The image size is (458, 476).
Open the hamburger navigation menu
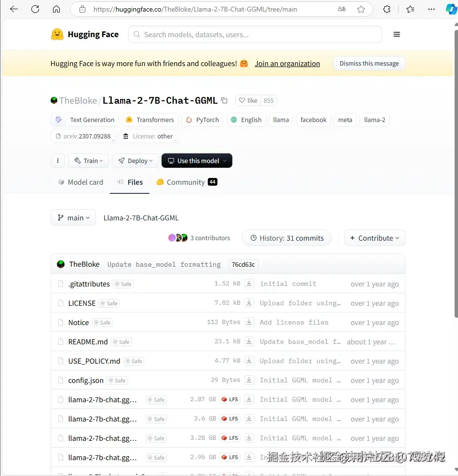coord(396,34)
